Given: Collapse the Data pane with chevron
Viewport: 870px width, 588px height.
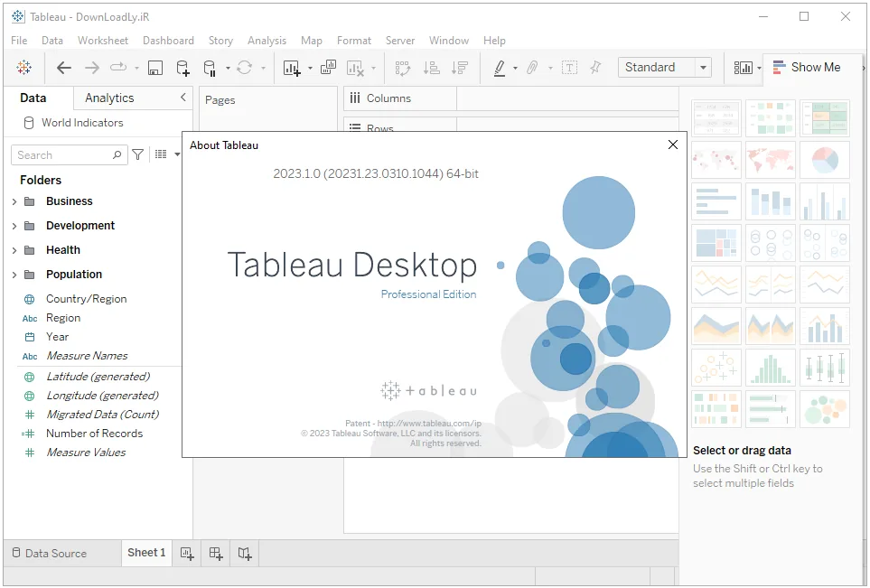Looking at the screenshot, I should (183, 97).
